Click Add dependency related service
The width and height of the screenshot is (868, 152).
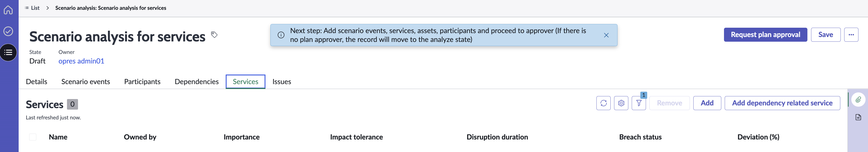point(782,103)
